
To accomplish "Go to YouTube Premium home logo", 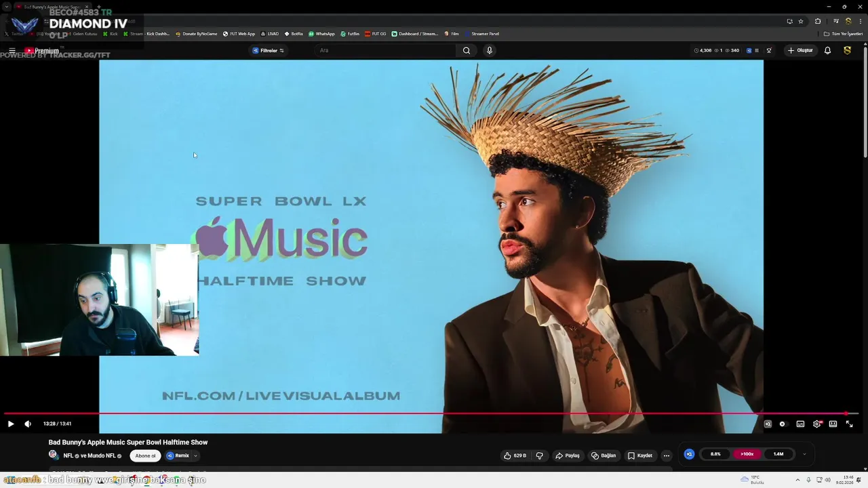I will click(42, 51).
